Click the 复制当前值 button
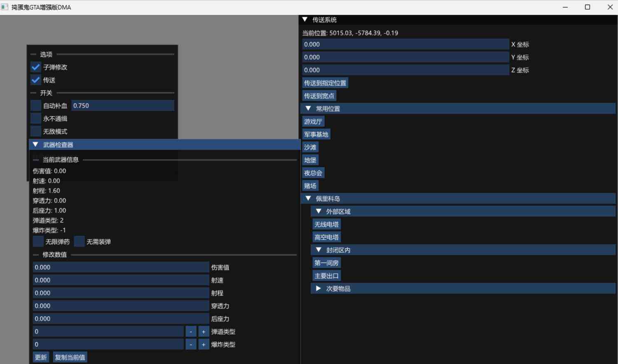 70,357
